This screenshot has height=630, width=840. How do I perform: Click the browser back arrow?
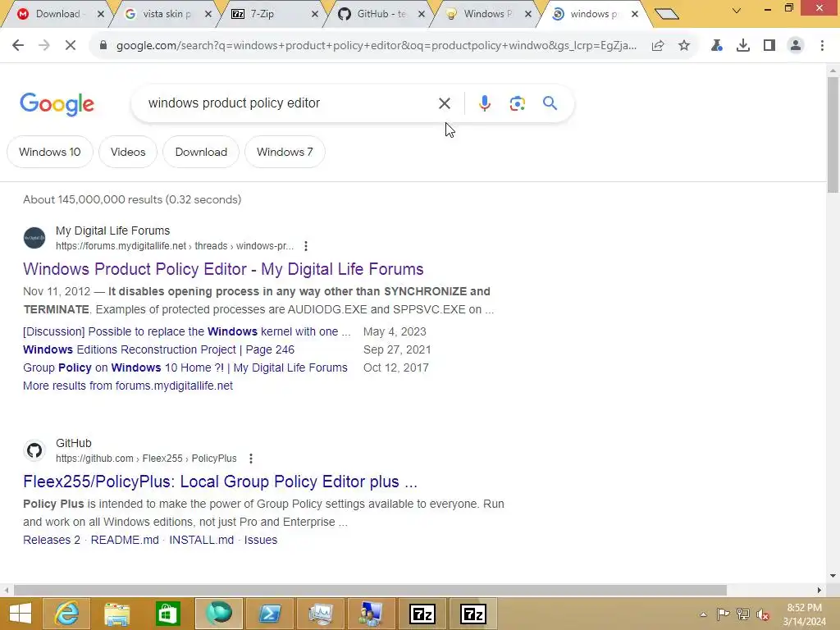pyautogui.click(x=18, y=46)
